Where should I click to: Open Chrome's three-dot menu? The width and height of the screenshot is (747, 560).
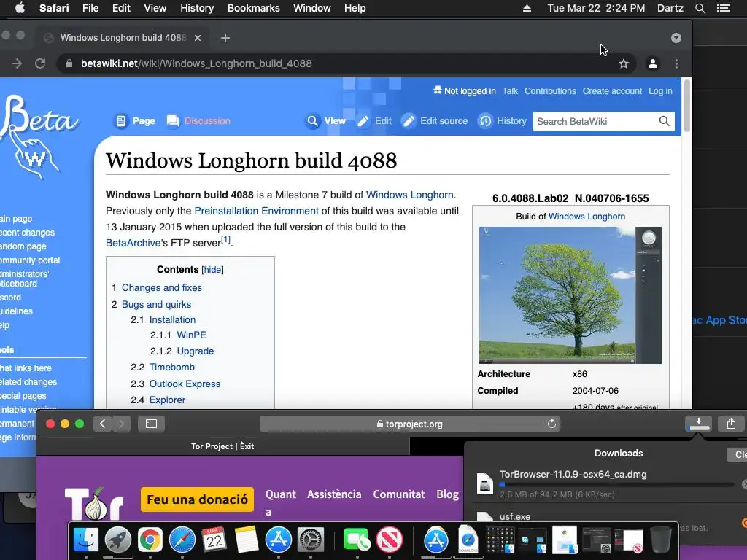676,63
